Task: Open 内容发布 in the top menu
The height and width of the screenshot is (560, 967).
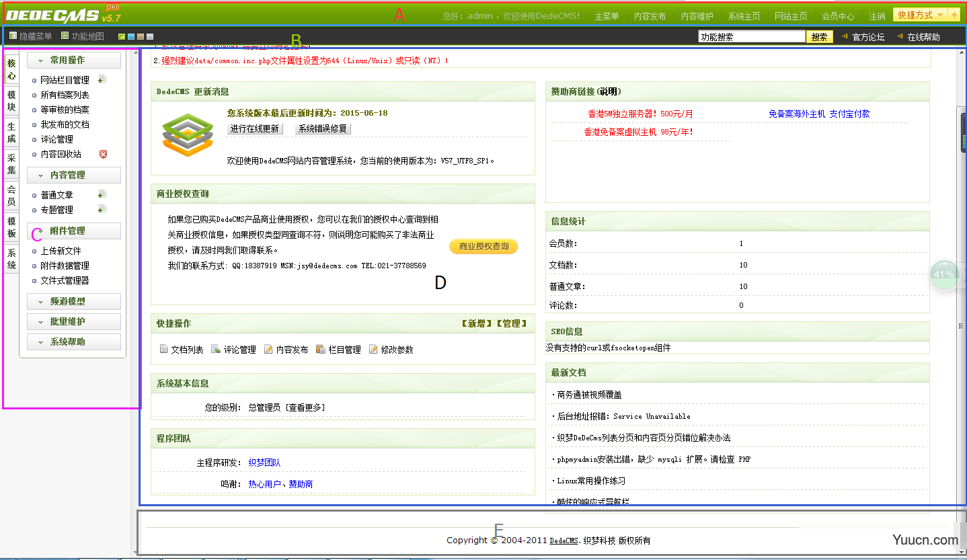Action: [x=650, y=16]
